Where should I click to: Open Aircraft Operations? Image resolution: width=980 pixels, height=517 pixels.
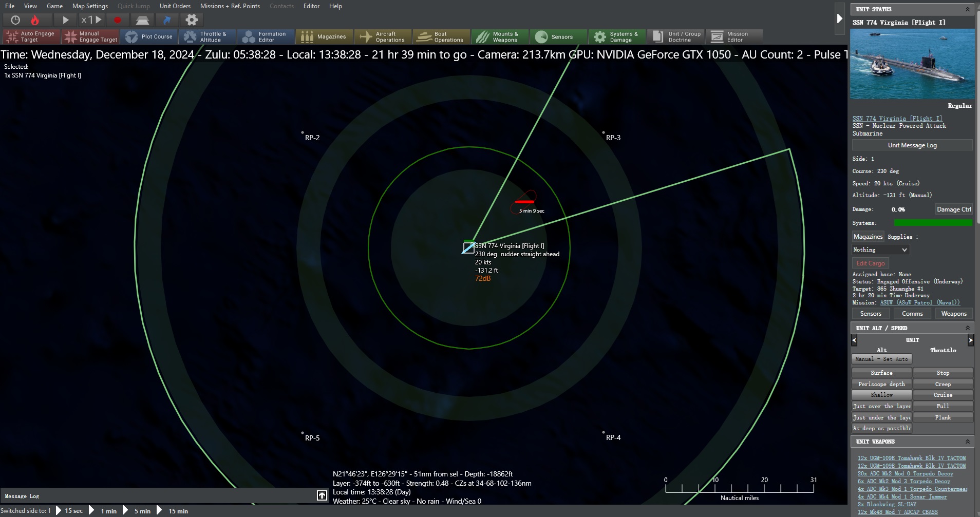(383, 36)
